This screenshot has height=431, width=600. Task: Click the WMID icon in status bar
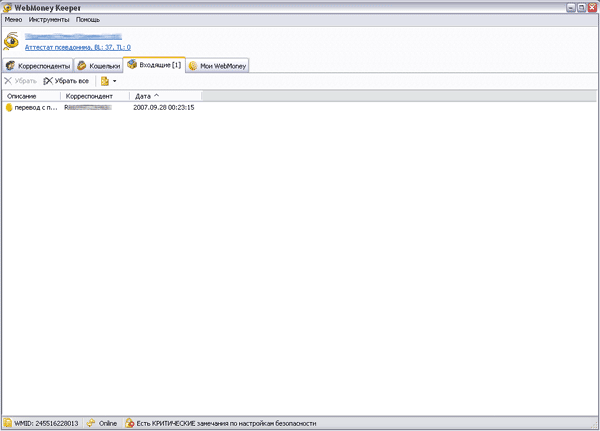click(8, 423)
